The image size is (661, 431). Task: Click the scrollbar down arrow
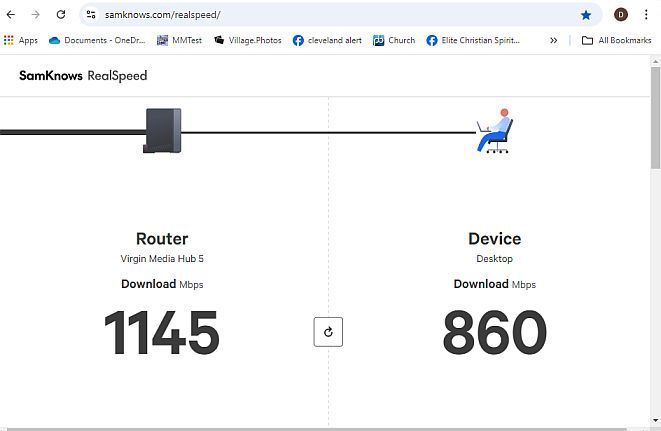click(x=656, y=420)
